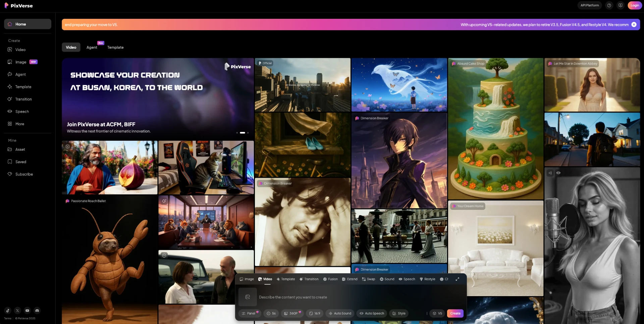Screen dimensions: 644x324
Task: Click the image upload box in prompt panel
Action: 248,297
